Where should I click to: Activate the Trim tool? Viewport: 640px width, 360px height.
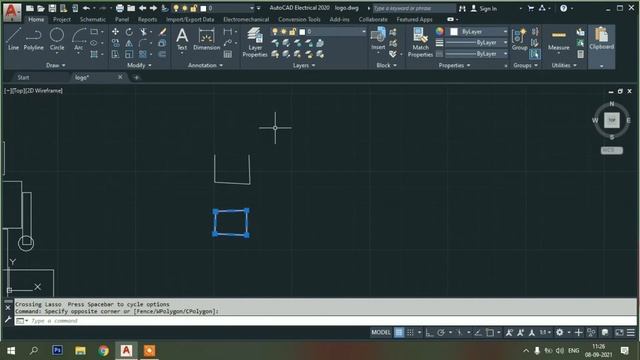[x=143, y=31]
